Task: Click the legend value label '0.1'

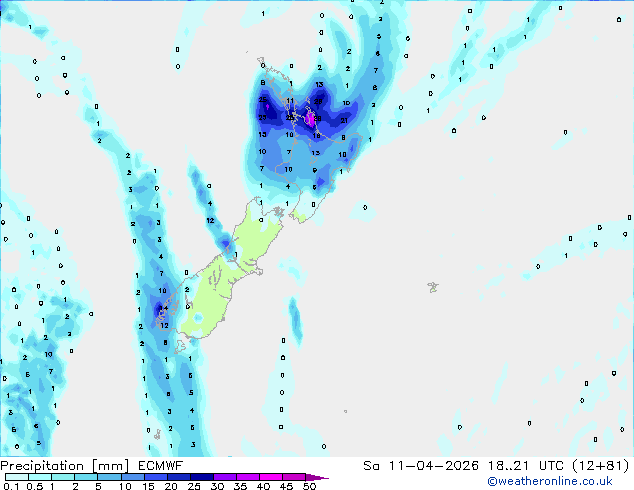Action: pyautogui.click(x=11, y=486)
